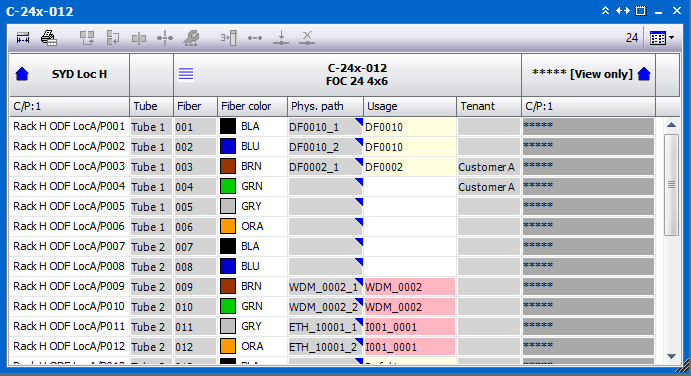
Task: Click the Phys. path column header
Action: pyautogui.click(x=325, y=106)
